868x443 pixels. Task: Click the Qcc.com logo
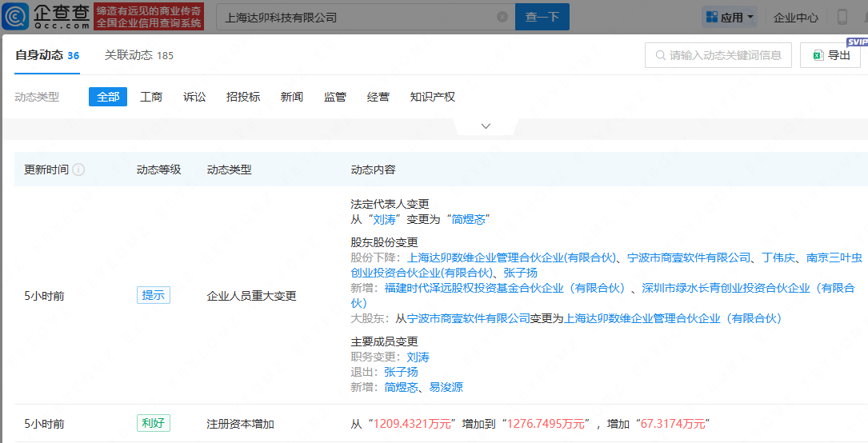point(46,17)
